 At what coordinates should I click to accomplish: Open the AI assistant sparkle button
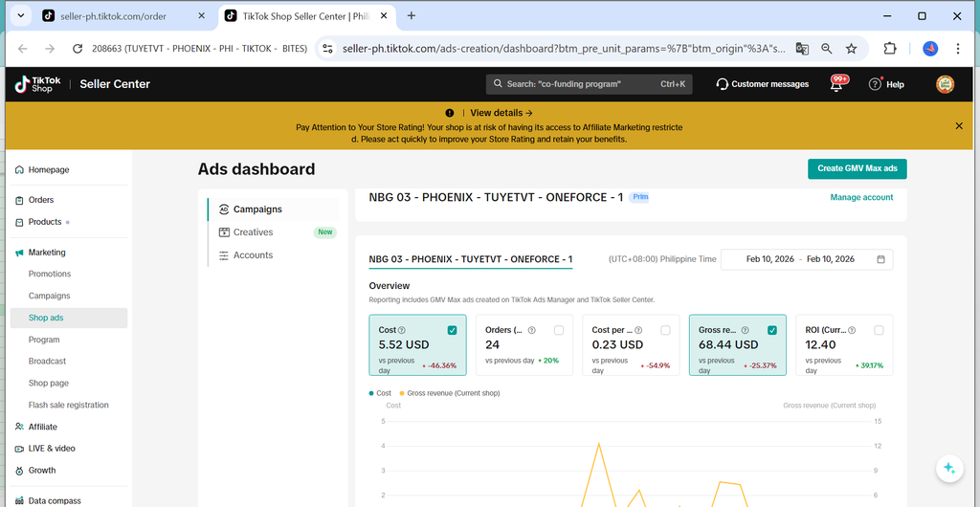pos(949,469)
